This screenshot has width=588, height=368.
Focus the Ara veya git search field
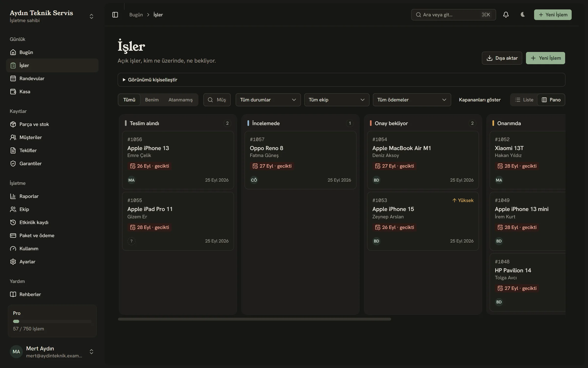pos(453,15)
